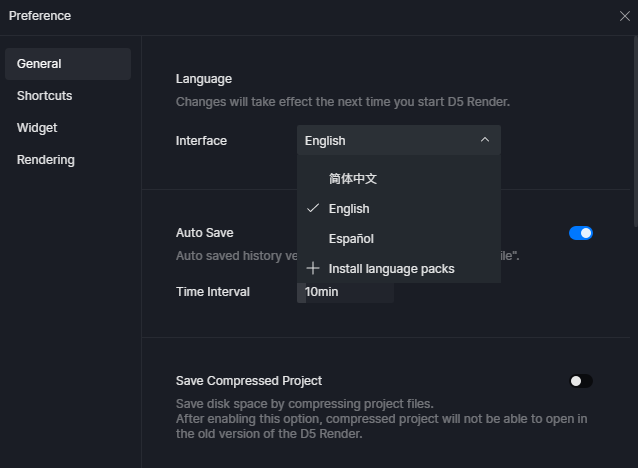Open the General preferences tab
Viewport: 638px width, 468px height.
pyautogui.click(x=68, y=64)
